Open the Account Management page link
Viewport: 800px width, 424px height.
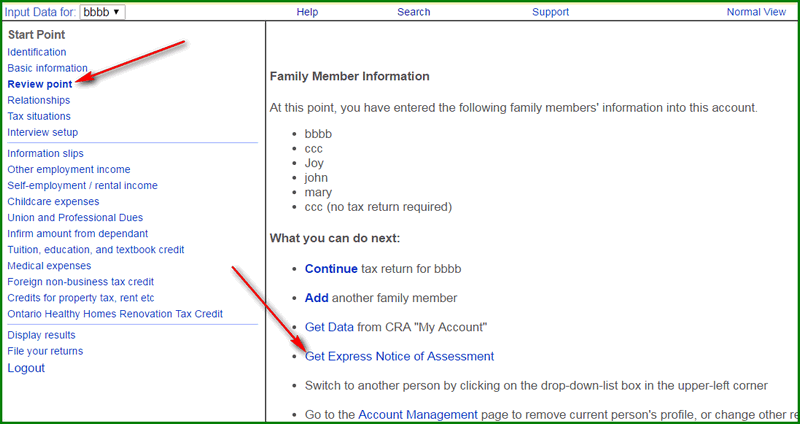click(x=418, y=414)
